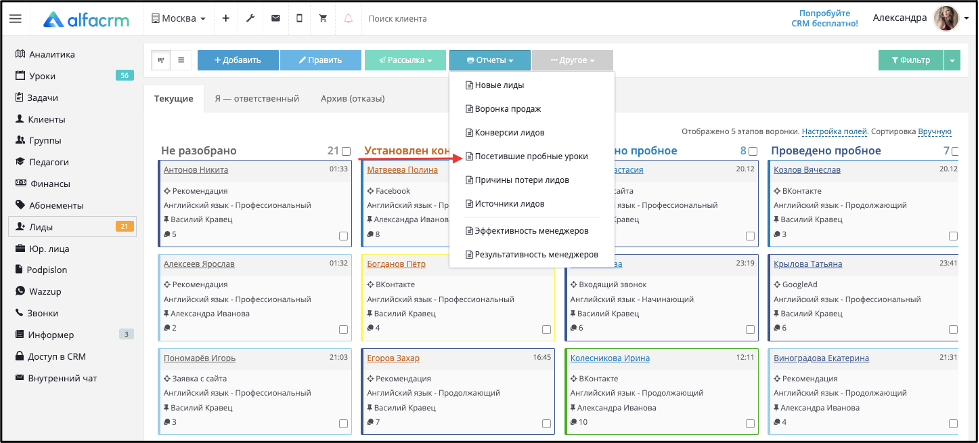Open Настройка полей link

point(834,132)
